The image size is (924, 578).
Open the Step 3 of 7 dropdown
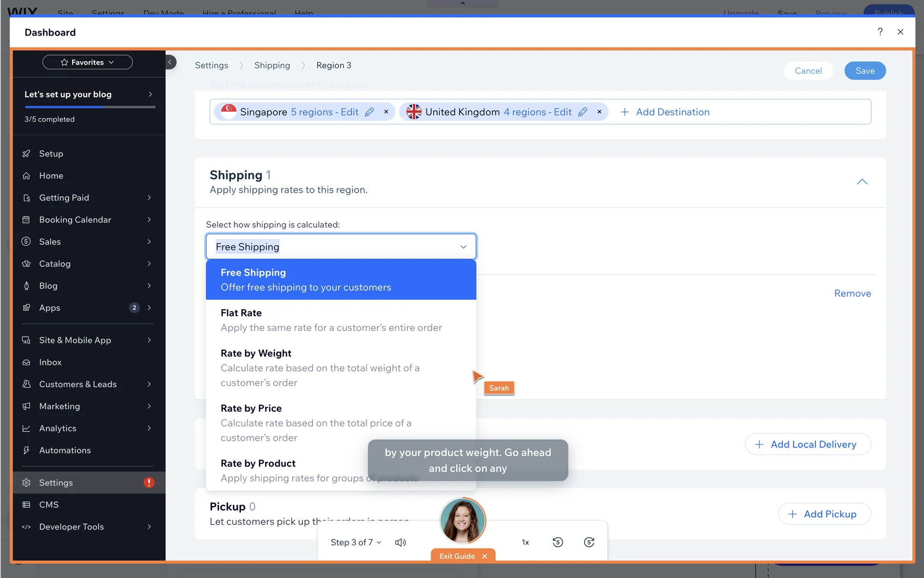click(x=356, y=542)
